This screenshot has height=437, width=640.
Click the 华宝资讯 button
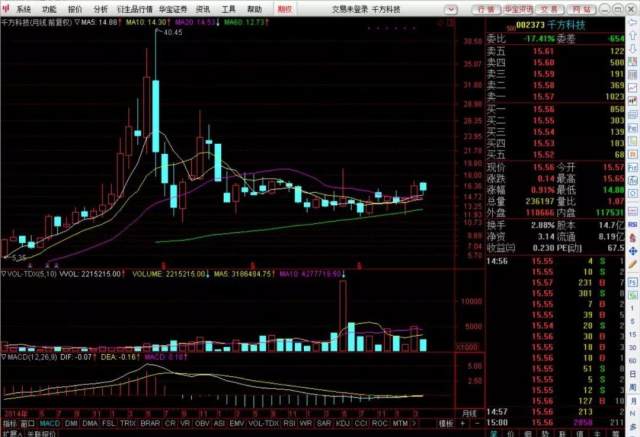[518, 9]
